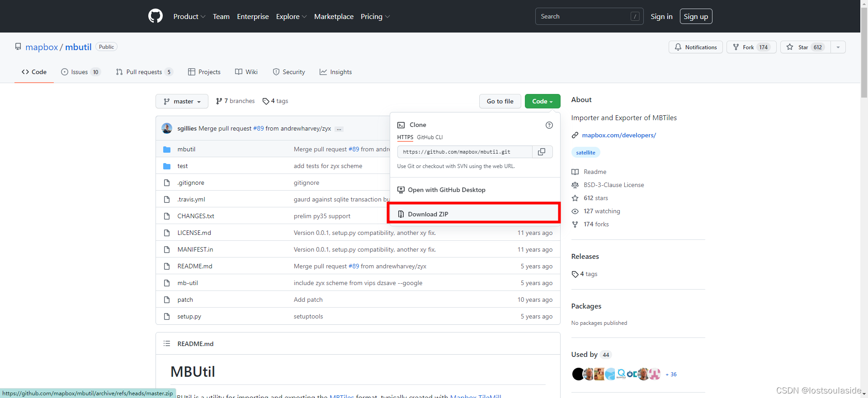Viewport: 868px width, 398px height.
Task: Click the +36 more users link
Action: [671, 375]
